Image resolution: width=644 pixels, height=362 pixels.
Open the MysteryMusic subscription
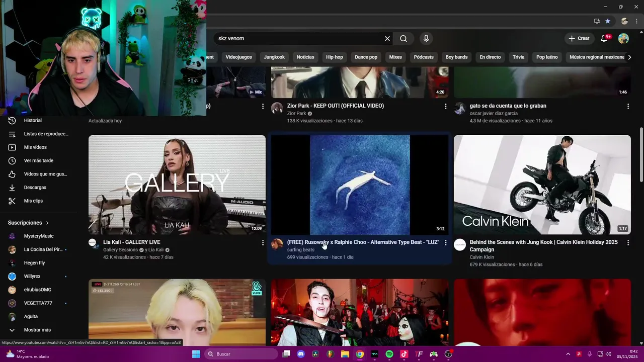coord(39,236)
